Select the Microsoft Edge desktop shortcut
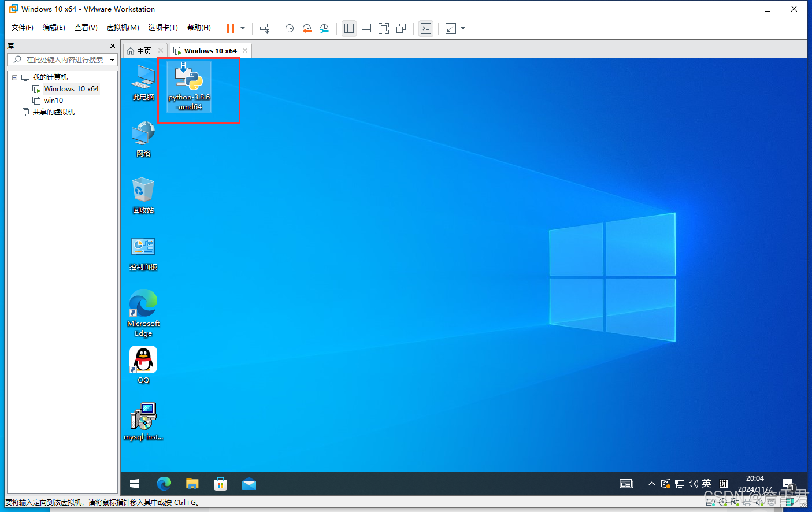The height and width of the screenshot is (512, 812). tap(143, 313)
